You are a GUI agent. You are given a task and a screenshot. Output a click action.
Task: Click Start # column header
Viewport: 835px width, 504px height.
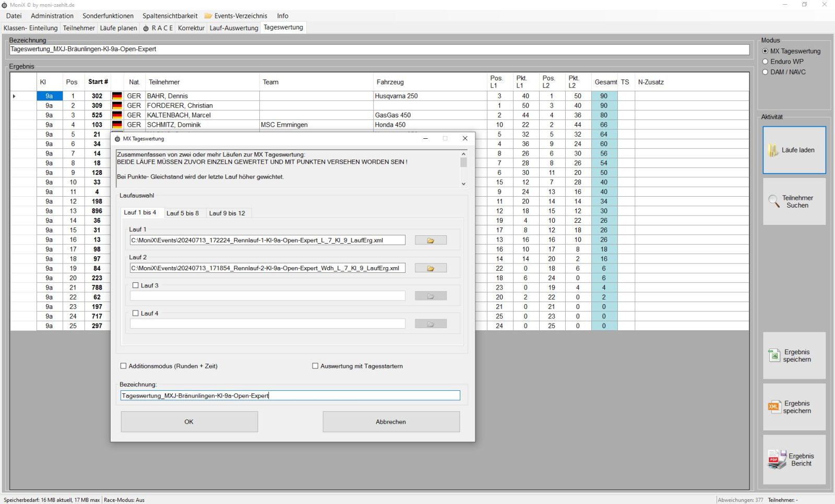(x=98, y=82)
